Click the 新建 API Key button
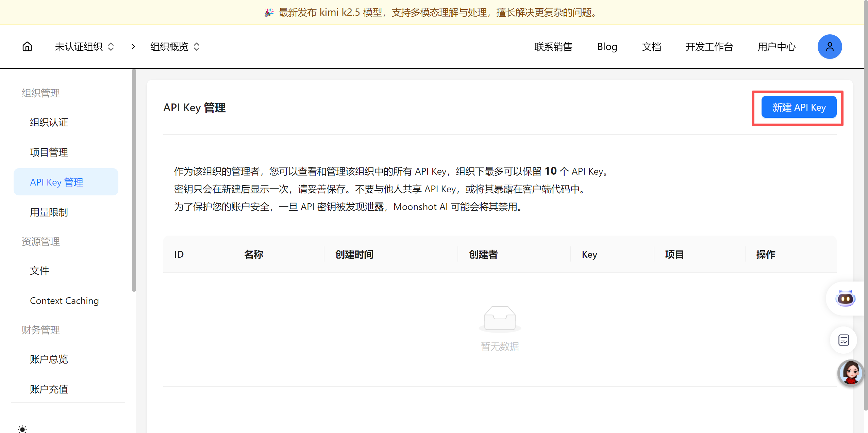The width and height of the screenshot is (868, 433). 799,107
